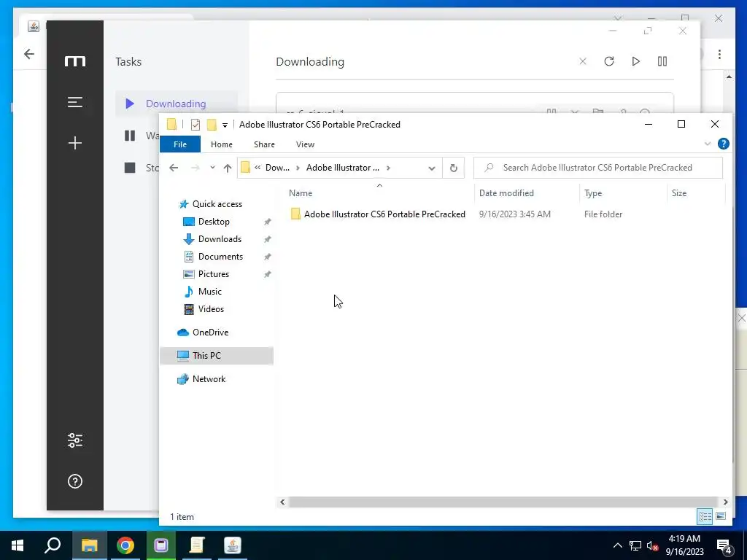
Task: Open the Windows Start menu
Action: (x=18, y=545)
